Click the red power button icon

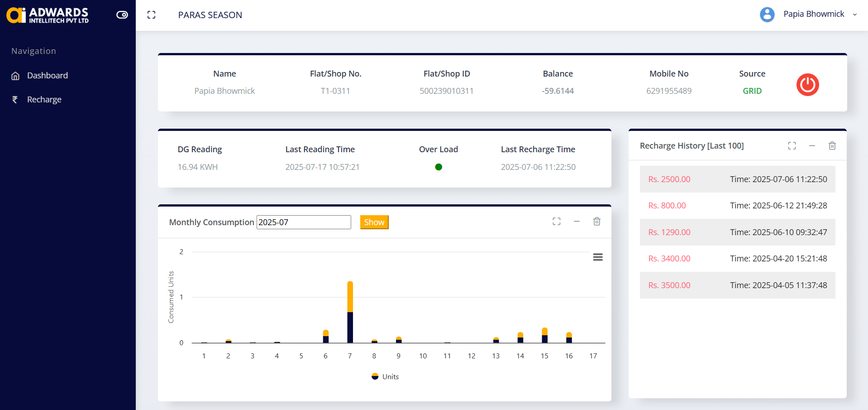coord(807,85)
